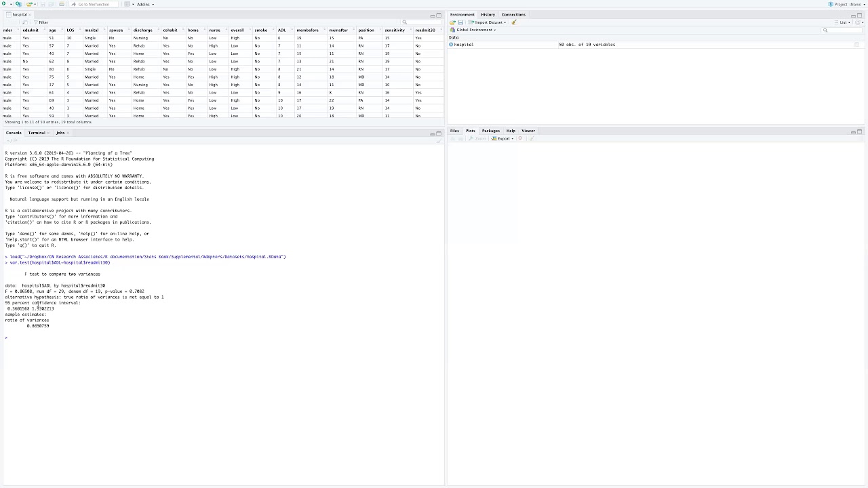
Task: Click the New File icon in main toolbar
Action: (x=4, y=4)
